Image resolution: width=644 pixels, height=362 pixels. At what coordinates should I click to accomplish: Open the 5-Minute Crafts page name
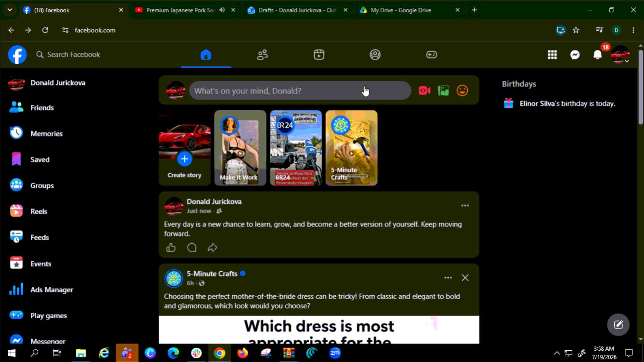[x=212, y=274]
